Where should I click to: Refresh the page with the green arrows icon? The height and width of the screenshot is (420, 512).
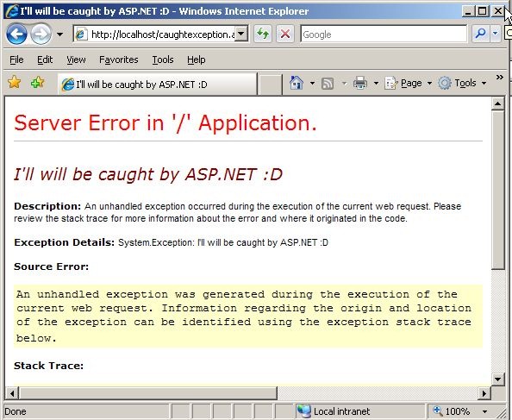[x=263, y=34]
